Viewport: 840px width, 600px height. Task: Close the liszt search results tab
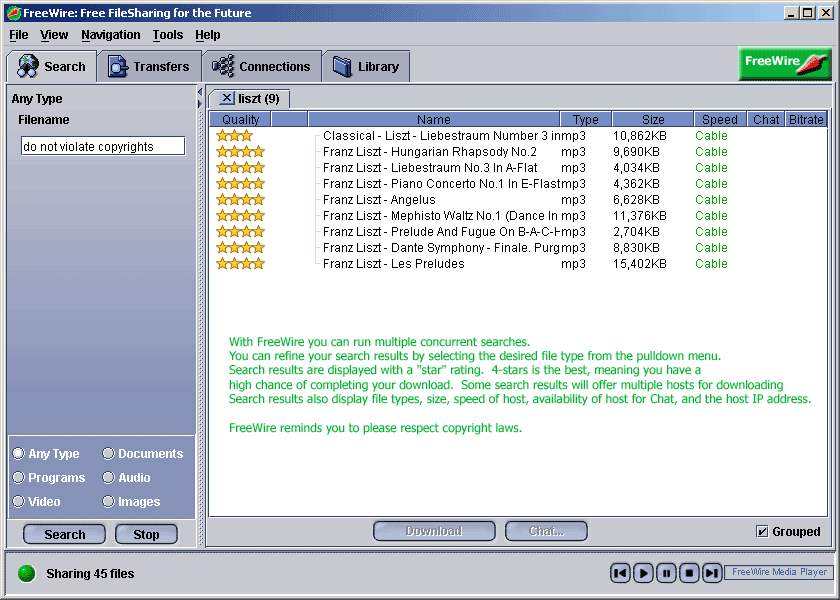pos(227,98)
